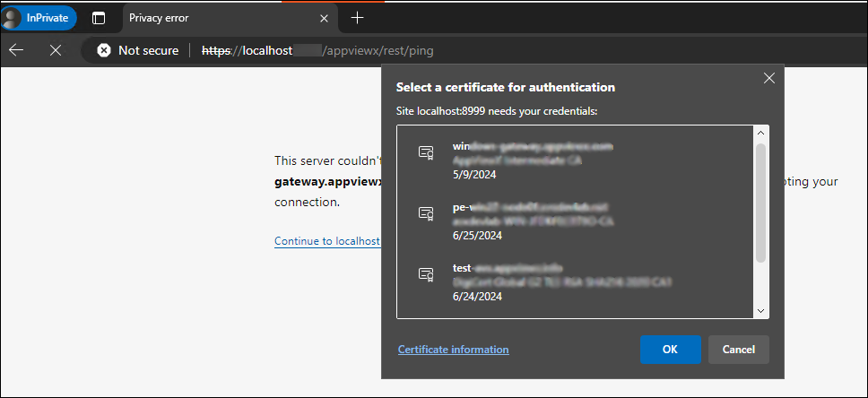Click the certificate list scrollbar thumb
This screenshot has height=398, width=868.
click(760, 203)
